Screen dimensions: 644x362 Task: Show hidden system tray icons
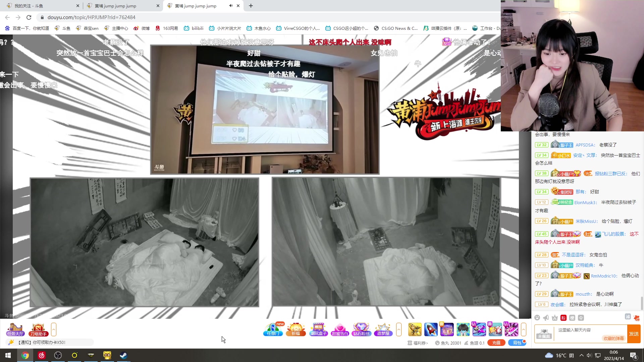pos(581,355)
